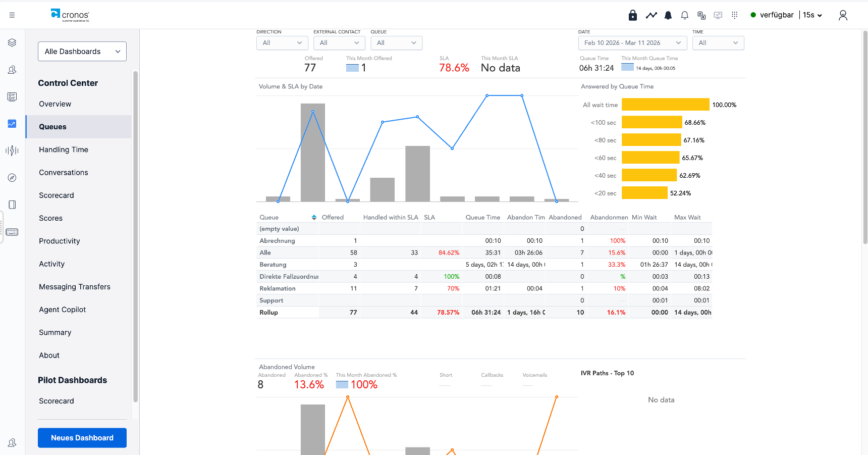
Task: Open the keyboard icon in sidebar
Action: [12, 232]
